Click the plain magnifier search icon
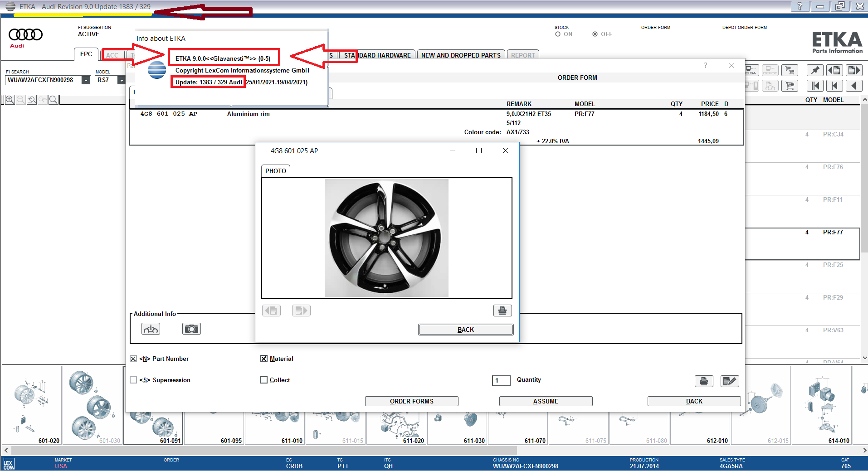 [x=54, y=100]
